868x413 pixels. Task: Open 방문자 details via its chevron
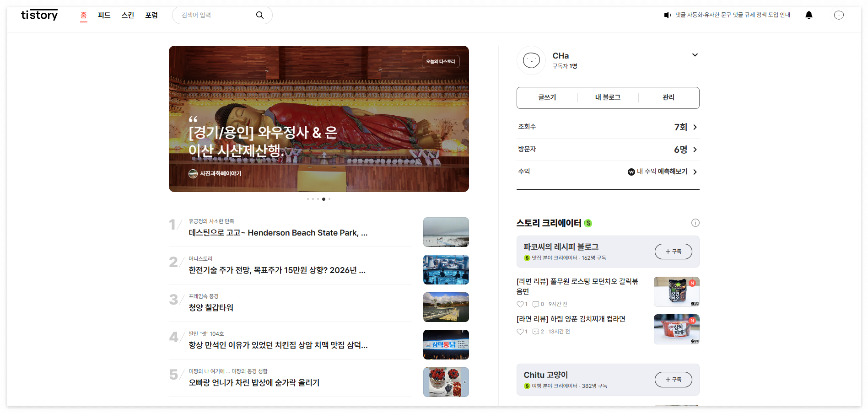(695, 149)
